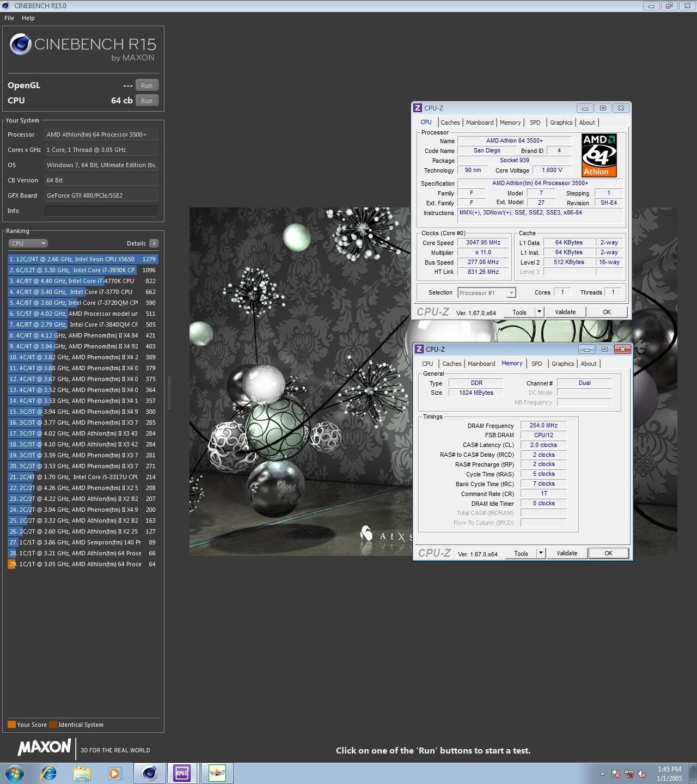Select ranking row 3 Core i7-4770K
This screenshot has width=697, height=784.
point(83,281)
